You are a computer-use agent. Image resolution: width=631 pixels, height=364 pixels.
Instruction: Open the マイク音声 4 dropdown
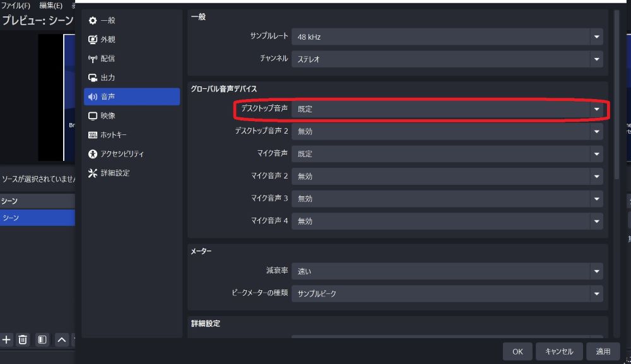point(447,221)
